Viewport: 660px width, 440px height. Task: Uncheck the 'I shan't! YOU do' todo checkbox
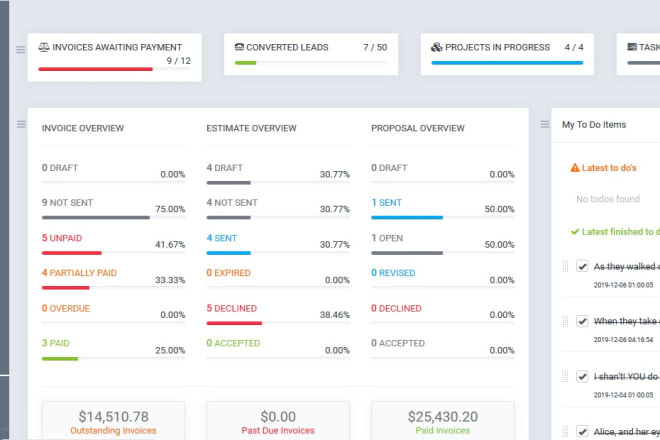click(x=582, y=376)
